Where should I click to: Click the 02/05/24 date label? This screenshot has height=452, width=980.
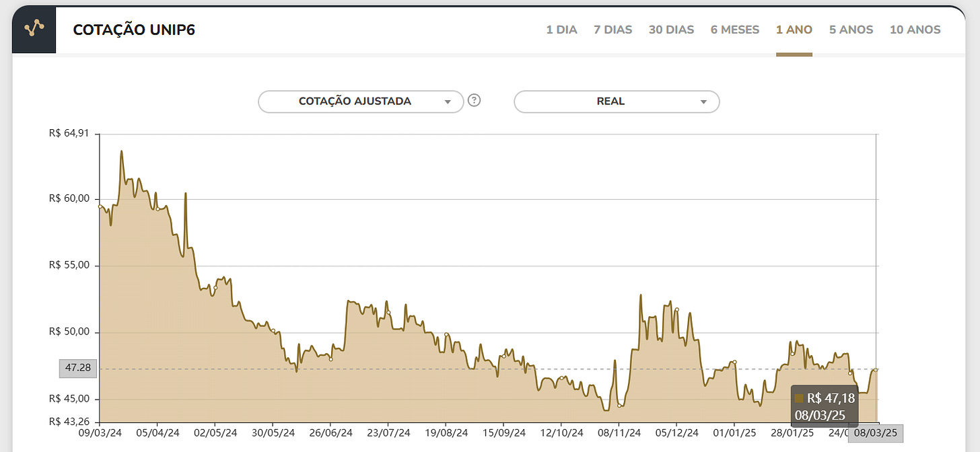tap(215, 433)
